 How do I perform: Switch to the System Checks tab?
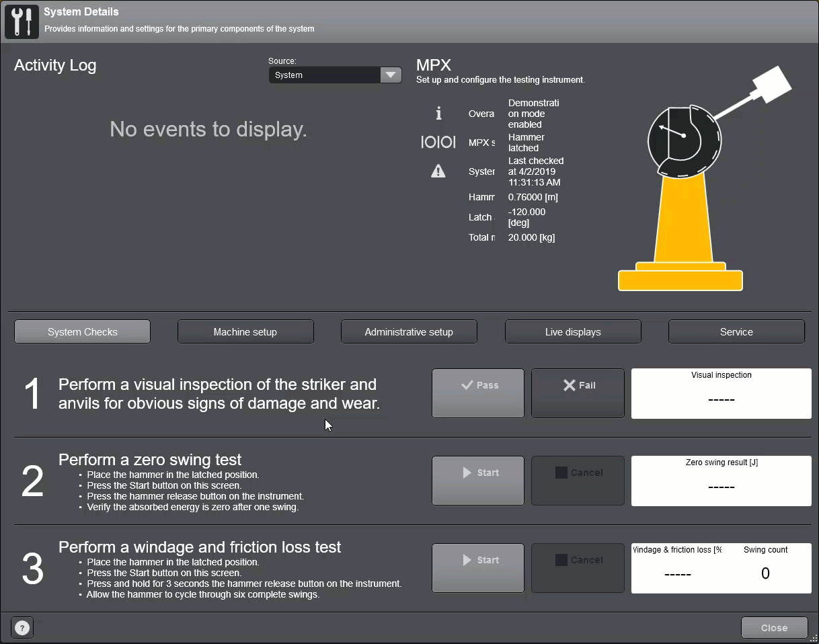click(x=82, y=331)
